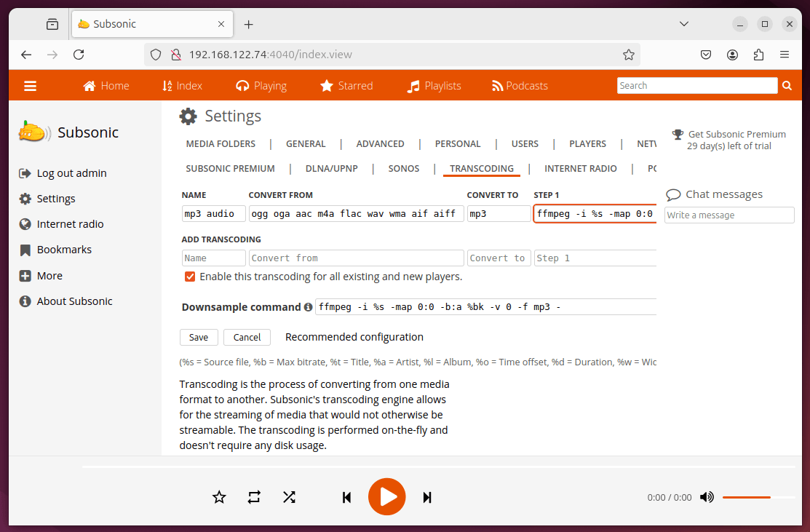Click the Step 1 ffmpeg command field
Viewport: 810px width, 532px height.
tap(595, 214)
